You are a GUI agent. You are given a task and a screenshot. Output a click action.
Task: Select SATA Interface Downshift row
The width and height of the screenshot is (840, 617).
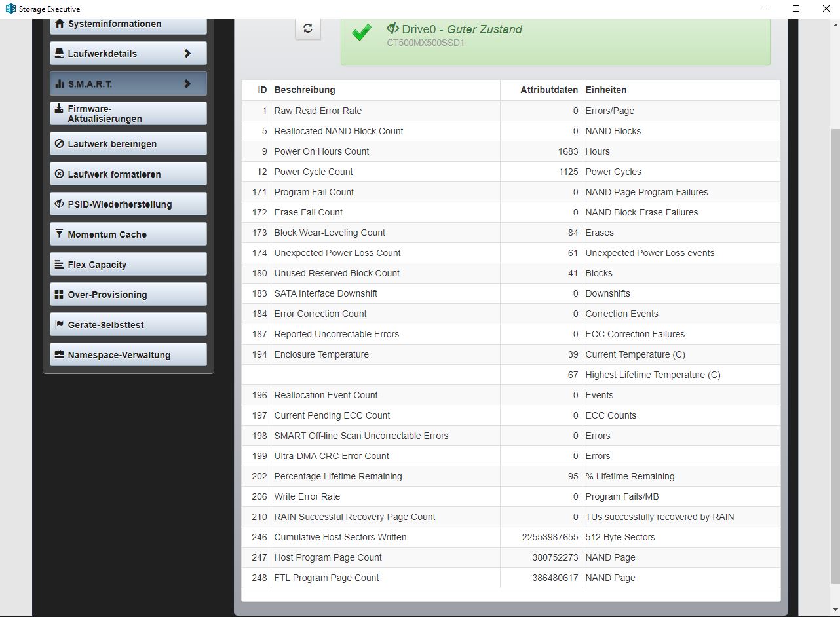click(x=511, y=293)
